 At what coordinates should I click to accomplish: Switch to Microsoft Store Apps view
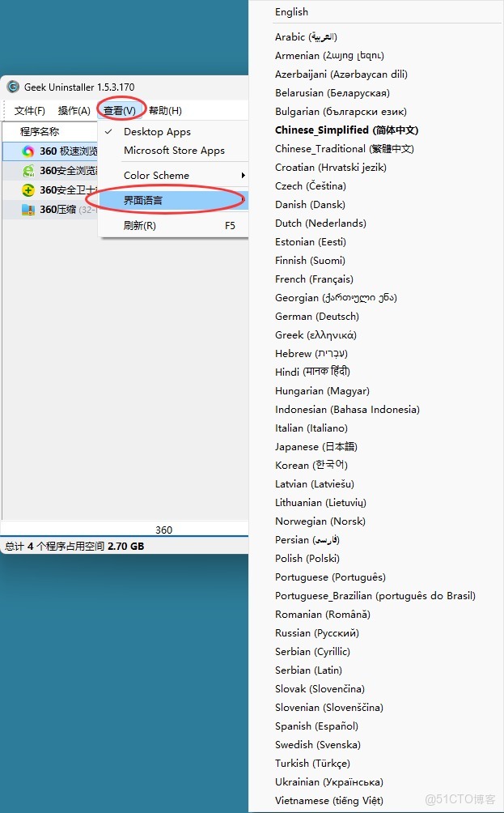point(173,151)
